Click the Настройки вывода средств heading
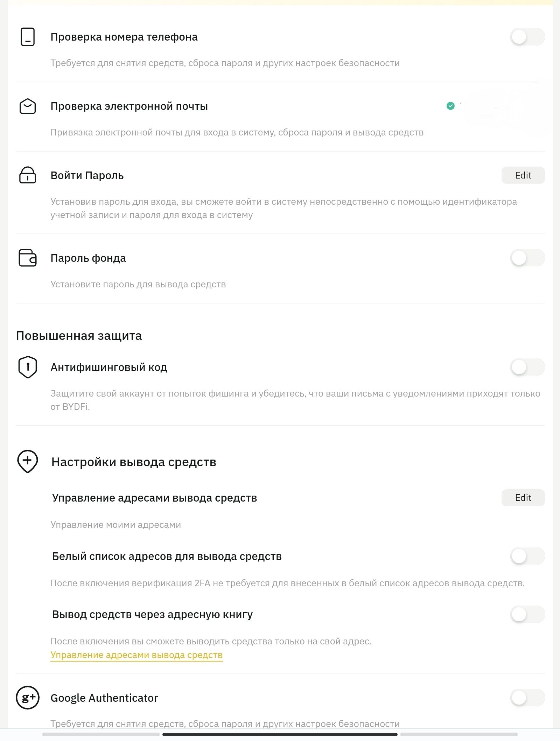560x741 pixels. pos(134,462)
